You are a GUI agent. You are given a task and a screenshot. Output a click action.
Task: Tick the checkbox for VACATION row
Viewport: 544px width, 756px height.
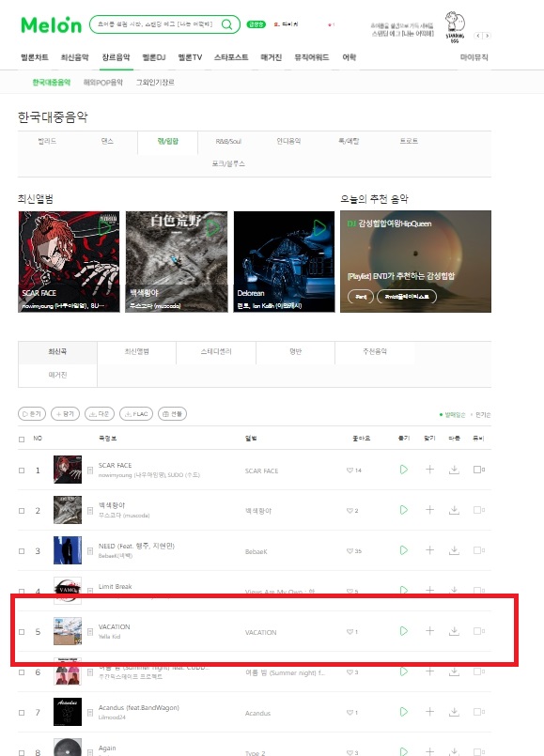(x=22, y=632)
